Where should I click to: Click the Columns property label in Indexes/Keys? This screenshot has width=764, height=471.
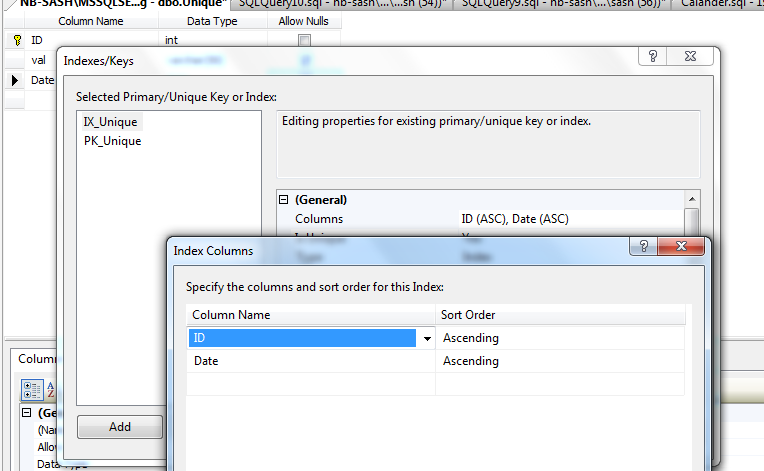click(x=319, y=219)
